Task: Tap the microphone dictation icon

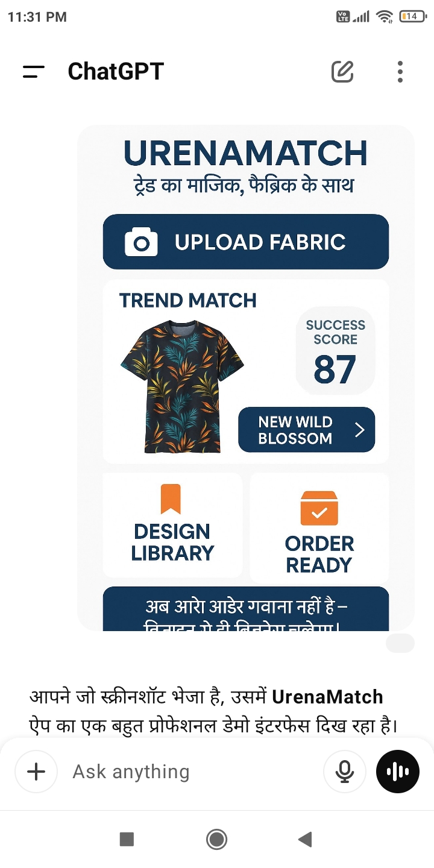Action: tap(345, 772)
